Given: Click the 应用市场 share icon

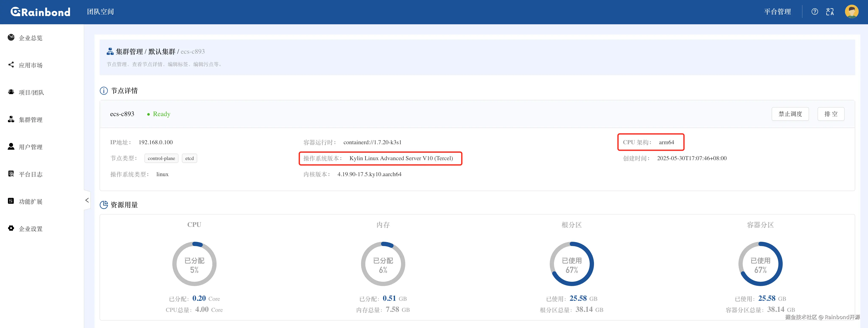Looking at the screenshot, I should tap(11, 65).
